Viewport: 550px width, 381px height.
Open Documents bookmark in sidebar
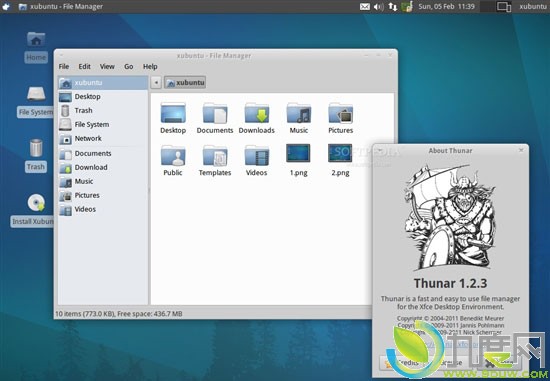click(x=103, y=154)
